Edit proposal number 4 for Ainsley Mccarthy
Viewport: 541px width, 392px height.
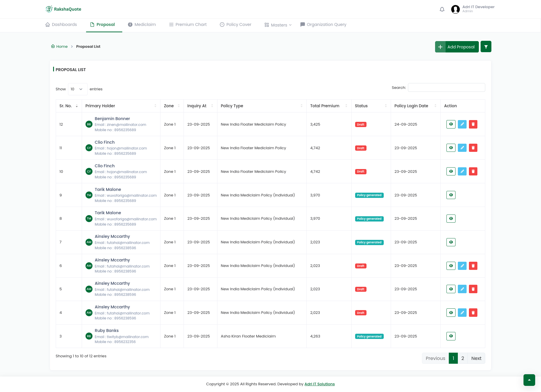(462, 312)
